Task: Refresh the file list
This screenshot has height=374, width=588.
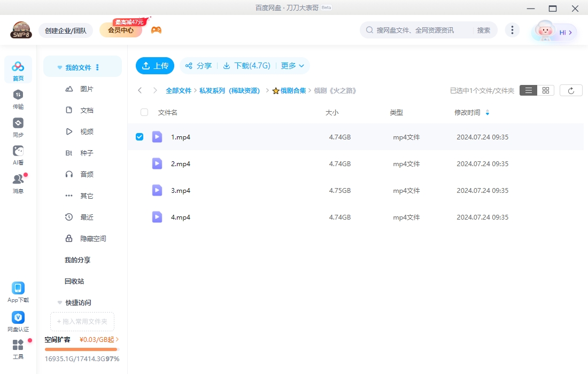Action: (571, 90)
